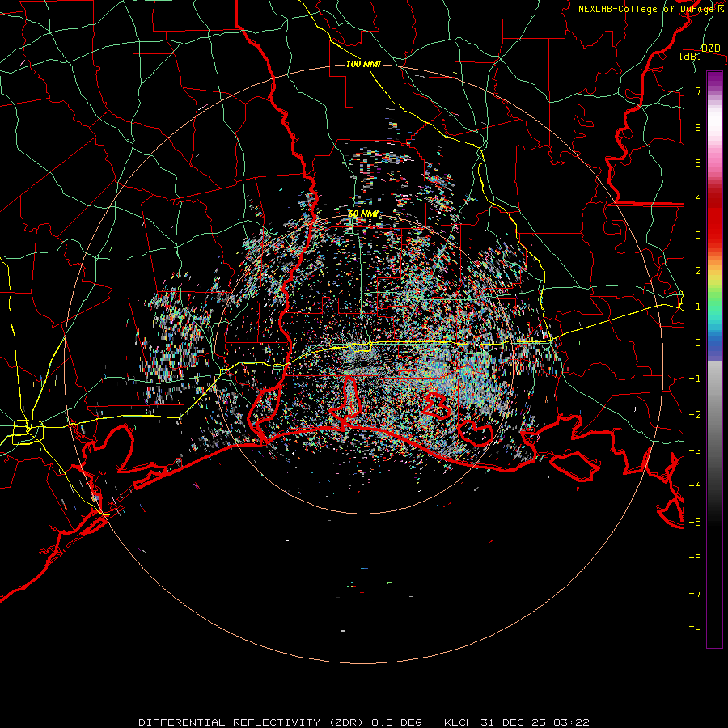Click the positive "6" tick on the color scale
Viewport: 728px width, 728px height.
click(x=698, y=127)
